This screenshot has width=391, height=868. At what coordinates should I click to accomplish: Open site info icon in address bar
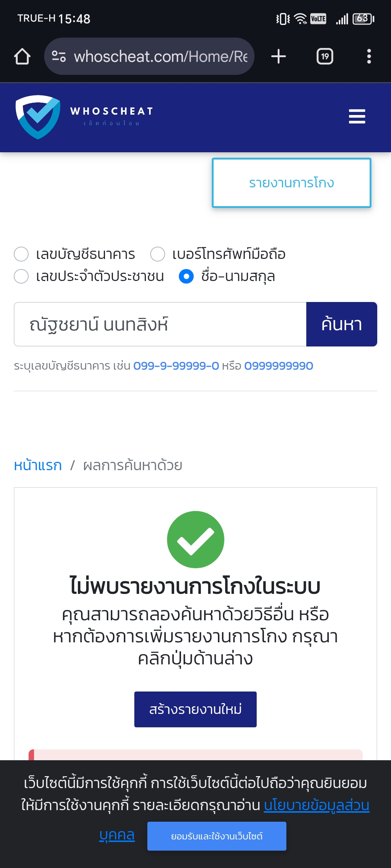coord(59,56)
